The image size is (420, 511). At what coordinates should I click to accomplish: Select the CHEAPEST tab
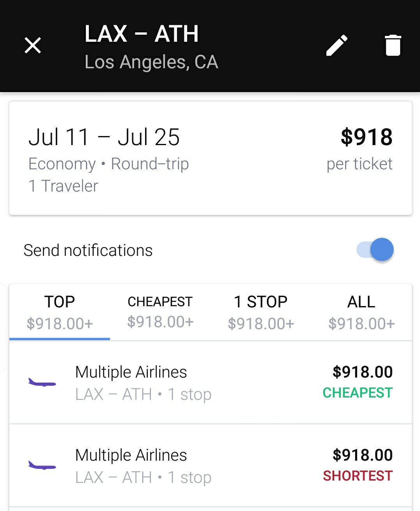pos(160,312)
